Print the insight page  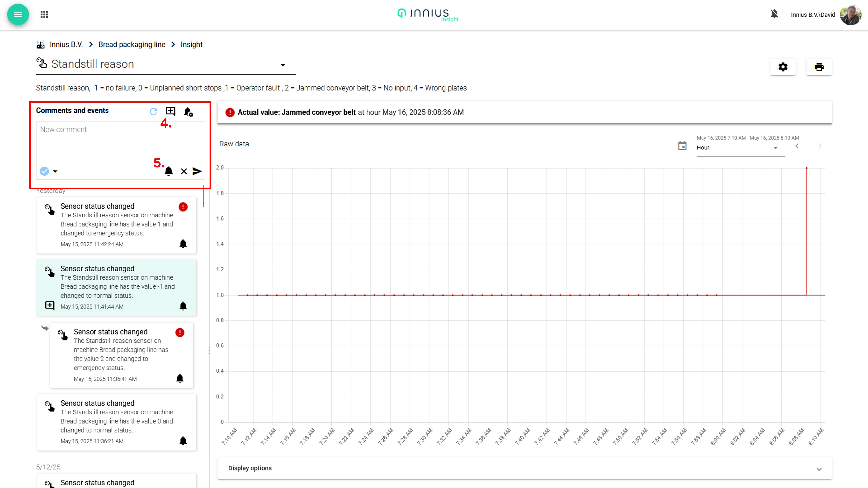[x=819, y=67]
